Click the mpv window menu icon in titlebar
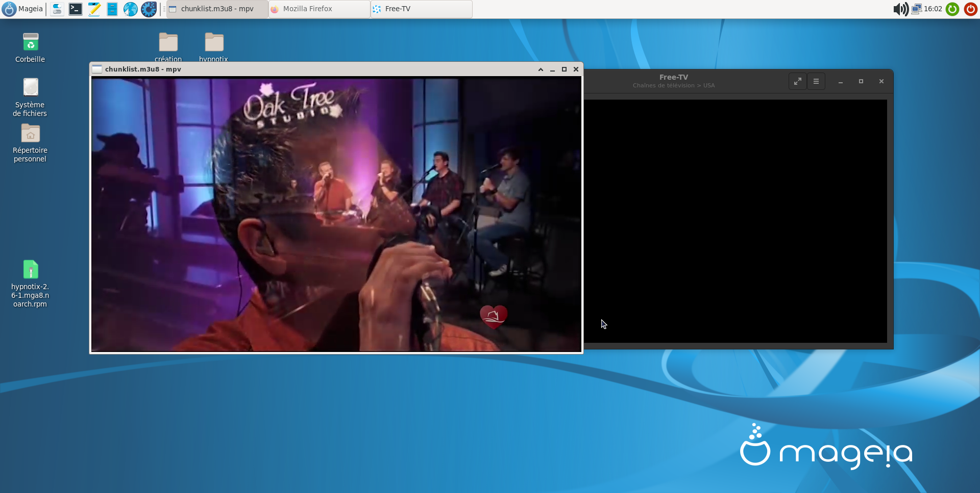Viewport: 980px width, 493px height. click(97, 69)
